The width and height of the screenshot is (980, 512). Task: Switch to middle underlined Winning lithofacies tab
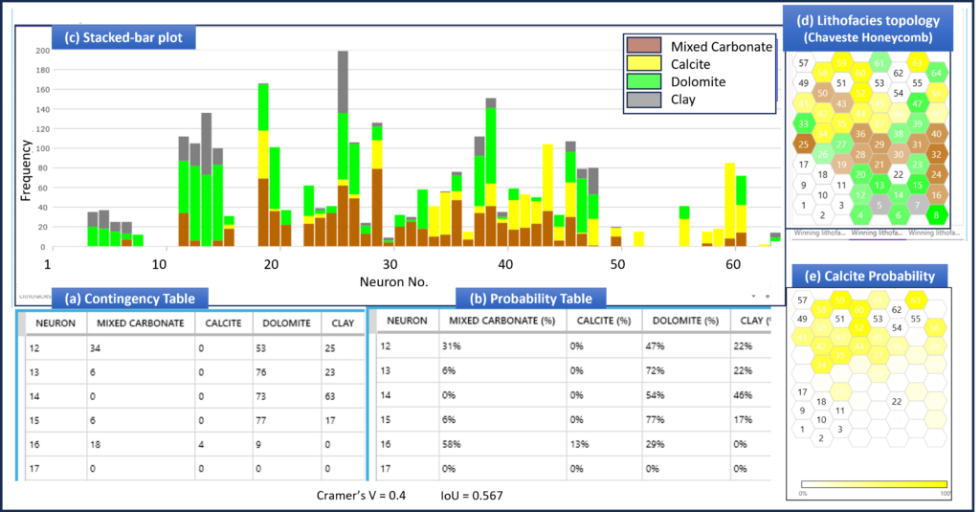coord(878,233)
